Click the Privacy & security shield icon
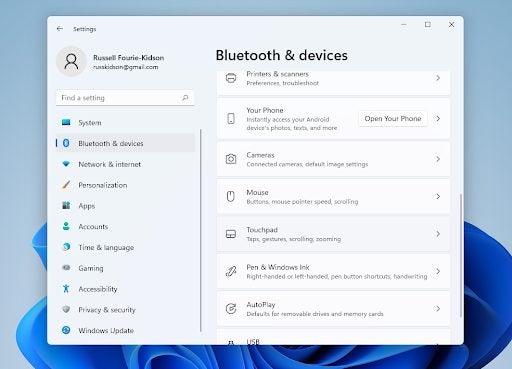This screenshot has width=512, height=369. pyautogui.click(x=66, y=309)
